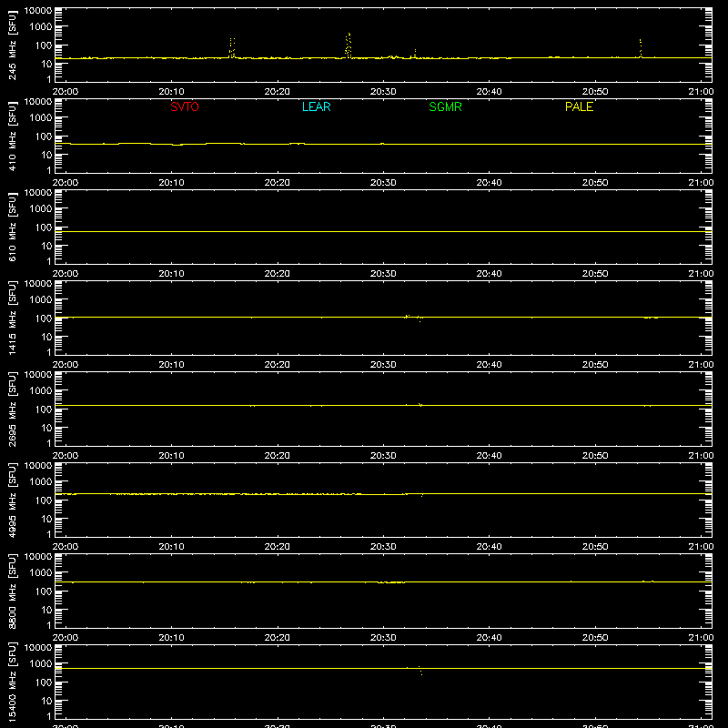Click the 20:00 time label under 610 MHz plot
Viewport: 728px width, 728px height.
tap(66, 274)
